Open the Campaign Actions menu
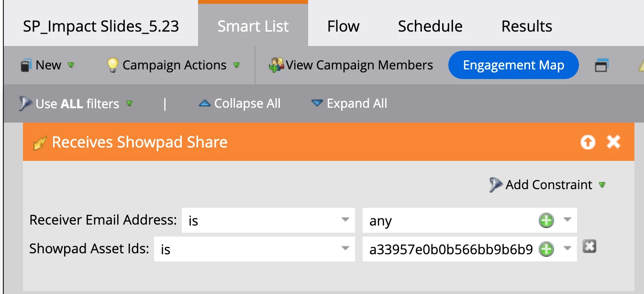 (174, 65)
